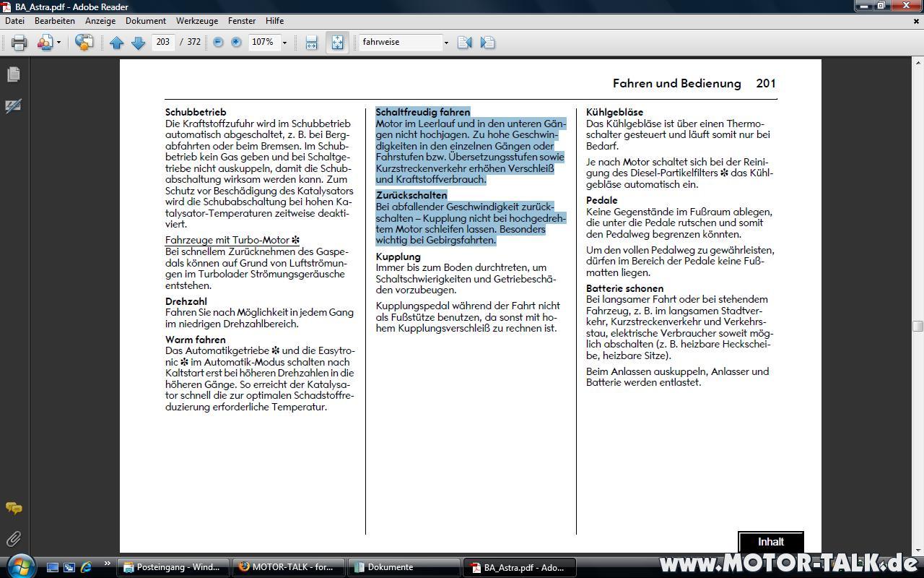Click the heading 'Batterie schonen'

624,288
